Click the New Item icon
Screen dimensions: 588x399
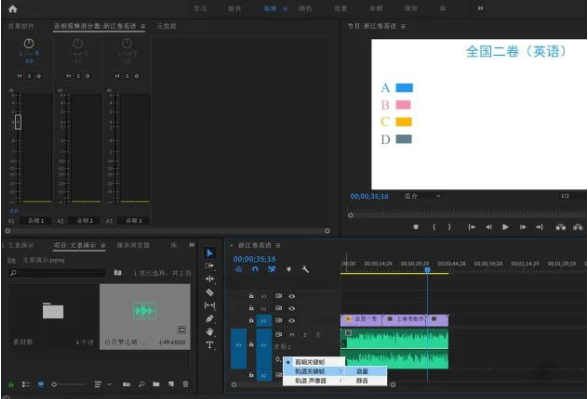[171, 384]
